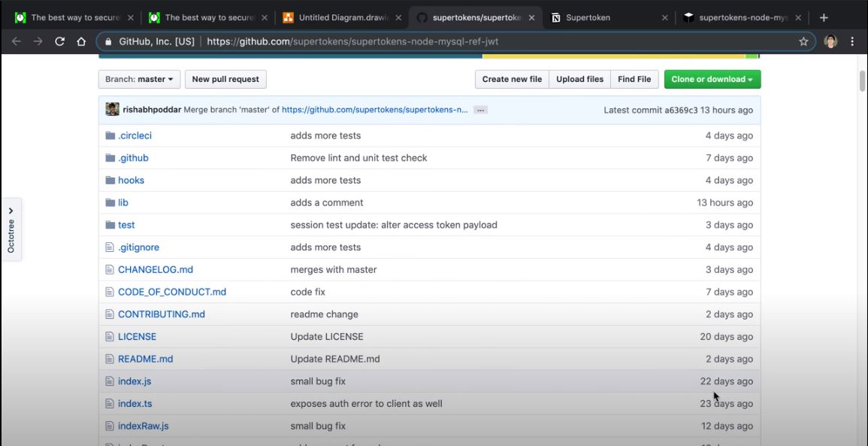868x446 pixels.
Task: Open a new browser tab
Action: 824,17
